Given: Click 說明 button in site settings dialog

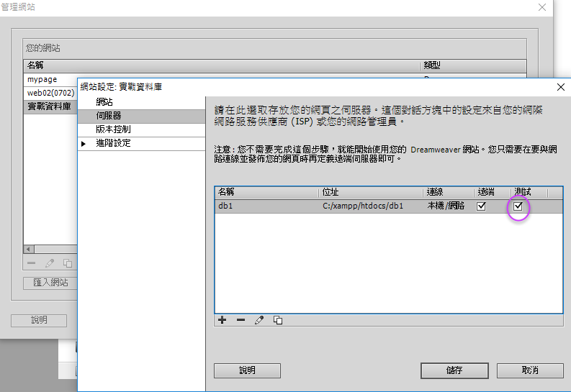Looking at the screenshot, I should (247, 370).
